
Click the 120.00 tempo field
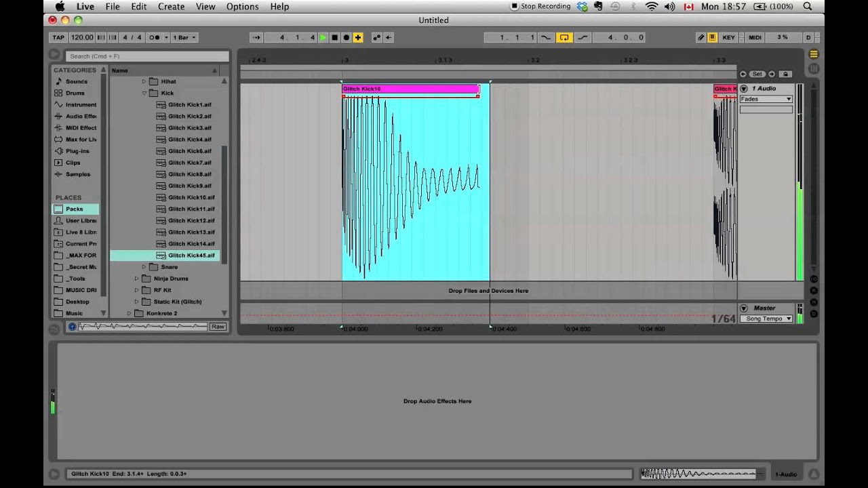[82, 38]
